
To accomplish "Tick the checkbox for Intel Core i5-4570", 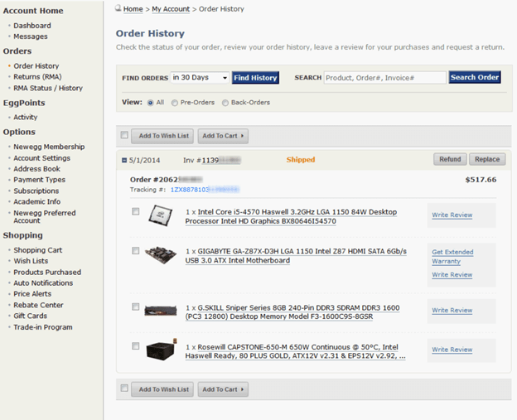I will point(136,211).
